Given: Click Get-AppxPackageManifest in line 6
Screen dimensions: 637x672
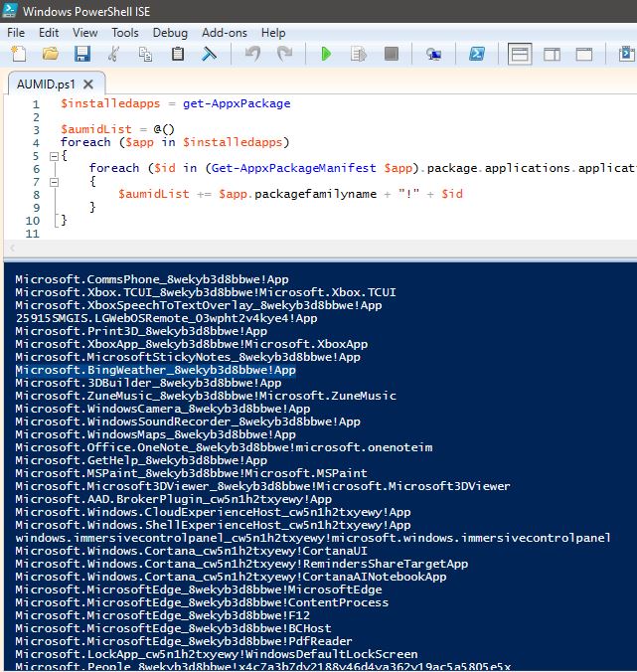Looking at the screenshot, I should [293, 168].
